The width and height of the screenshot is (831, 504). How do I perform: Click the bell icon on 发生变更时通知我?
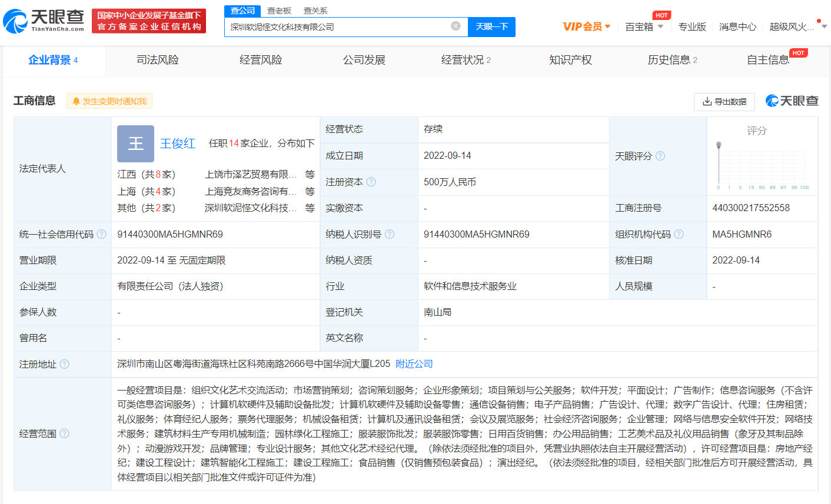point(76,101)
